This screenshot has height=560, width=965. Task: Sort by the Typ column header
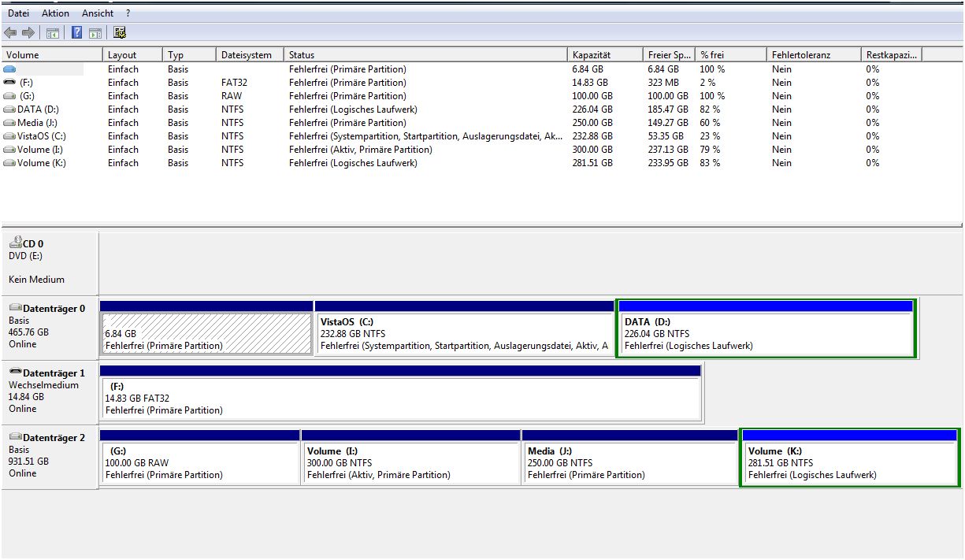(x=189, y=55)
